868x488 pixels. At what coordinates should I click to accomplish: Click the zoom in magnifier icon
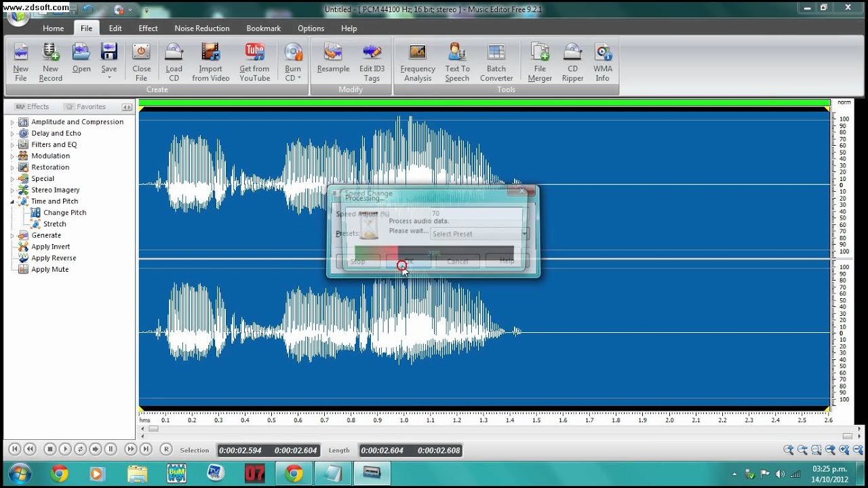789,449
